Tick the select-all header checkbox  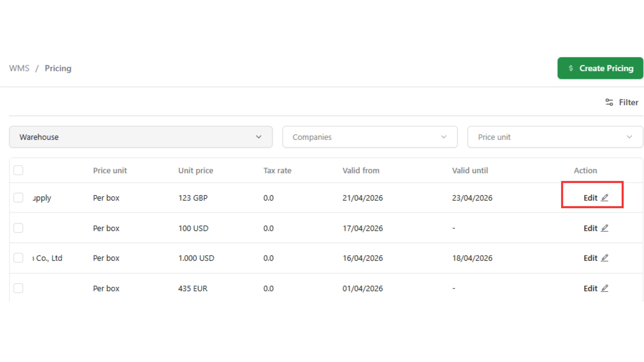click(x=18, y=170)
